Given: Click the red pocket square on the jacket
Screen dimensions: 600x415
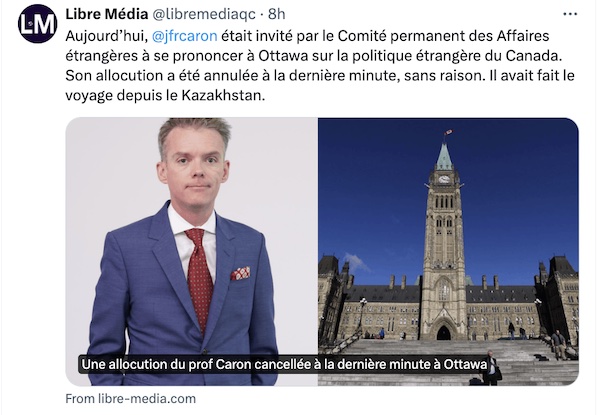Looking at the screenshot, I should (x=241, y=273).
